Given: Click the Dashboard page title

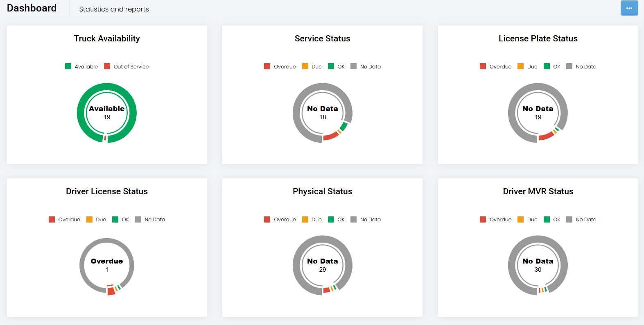Looking at the screenshot, I should pyautogui.click(x=32, y=8).
